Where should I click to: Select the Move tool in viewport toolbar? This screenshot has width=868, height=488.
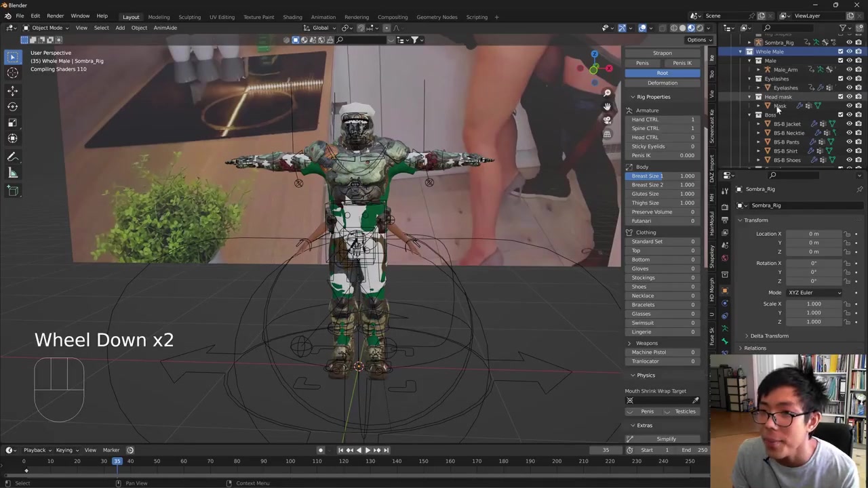12,90
